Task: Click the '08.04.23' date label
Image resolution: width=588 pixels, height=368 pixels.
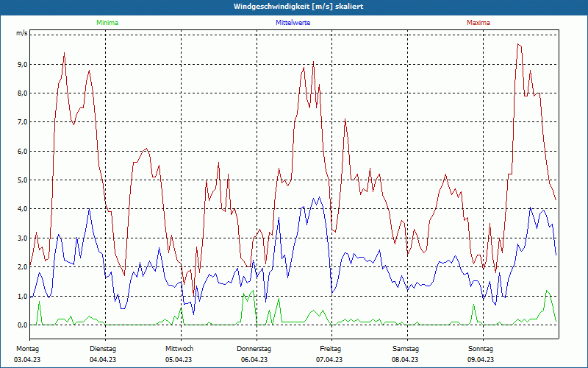Action: tap(406, 360)
